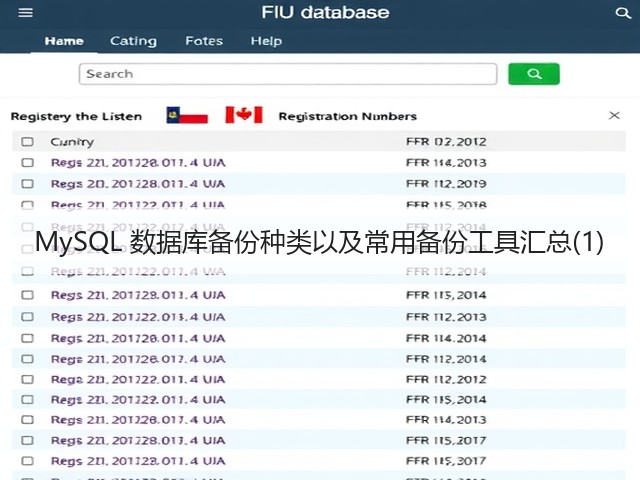The image size is (640, 480).
Task: Check the box for row FFR 112,2019
Action: 27,184
